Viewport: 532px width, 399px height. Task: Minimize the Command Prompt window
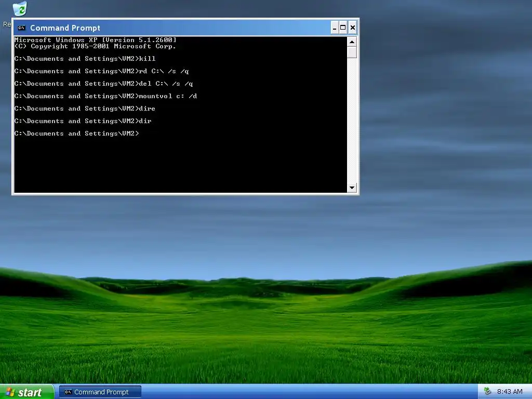pos(335,28)
